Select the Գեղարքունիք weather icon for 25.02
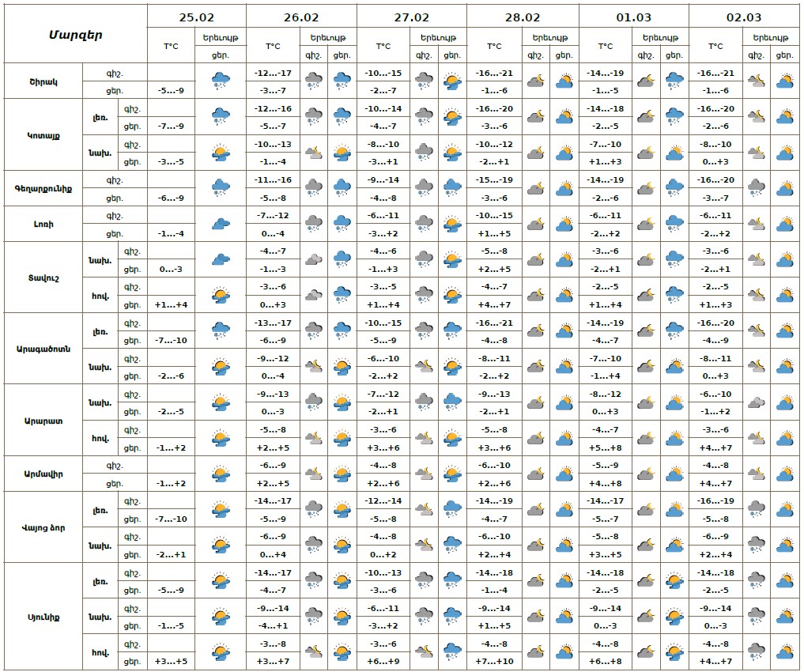Image resolution: width=804 pixels, height=672 pixels. [x=221, y=188]
